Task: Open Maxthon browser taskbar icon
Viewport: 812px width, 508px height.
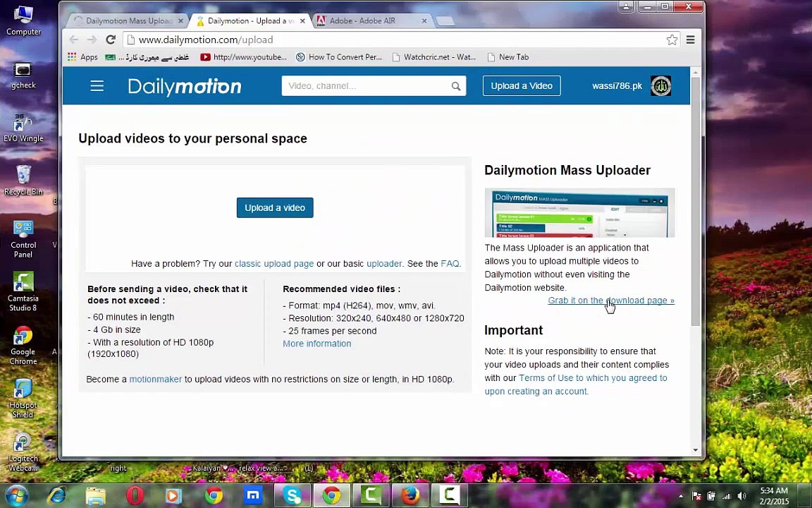Action: pos(253,496)
